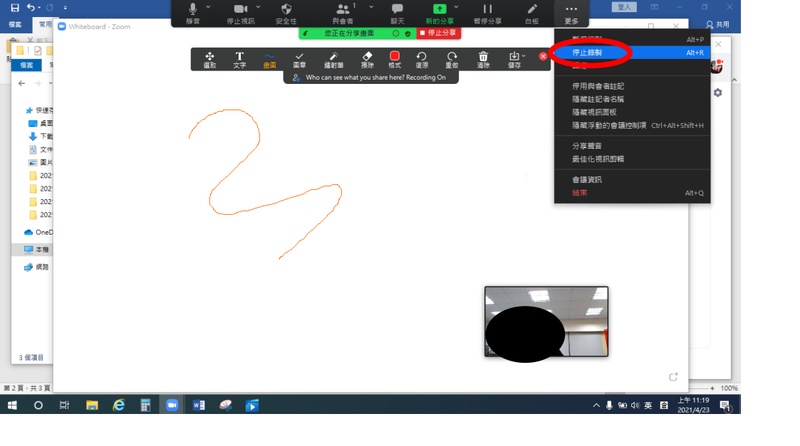
Task: Start a New Share with green button
Action: [x=439, y=13]
